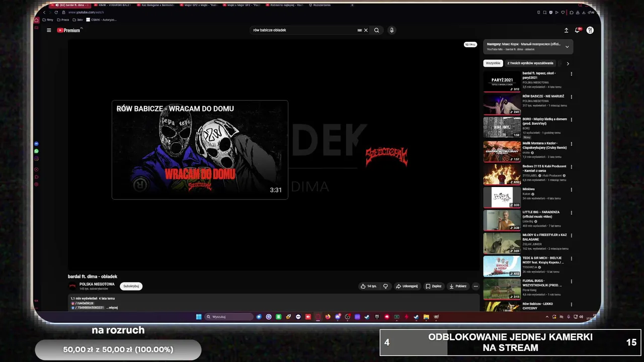Hide the end card with the Ukryj button

[x=470, y=45]
